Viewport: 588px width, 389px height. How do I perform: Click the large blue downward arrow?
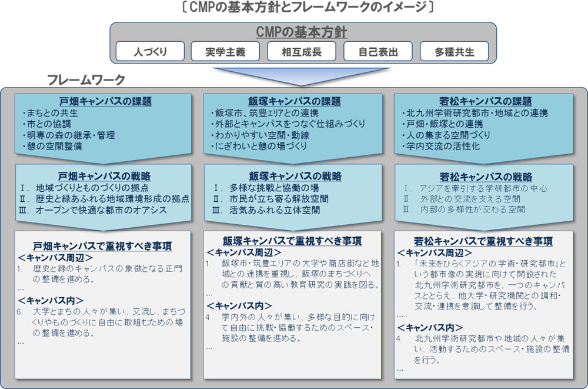(x=302, y=76)
